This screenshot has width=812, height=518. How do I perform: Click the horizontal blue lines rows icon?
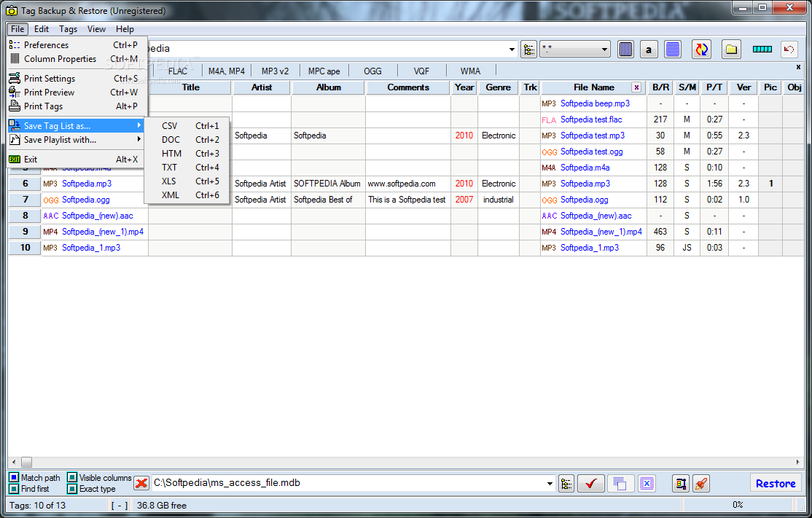[x=672, y=50]
